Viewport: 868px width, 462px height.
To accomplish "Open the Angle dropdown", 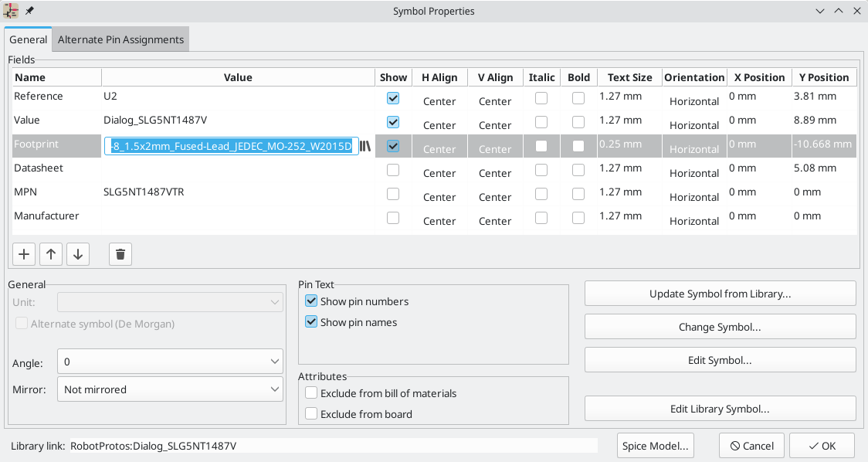I will [x=169, y=361].
